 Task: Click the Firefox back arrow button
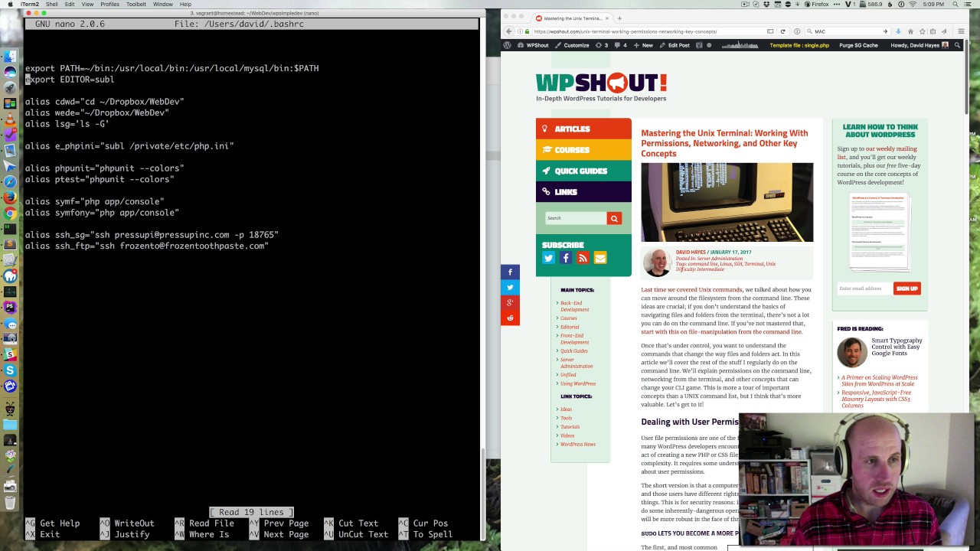pos(510,31)
